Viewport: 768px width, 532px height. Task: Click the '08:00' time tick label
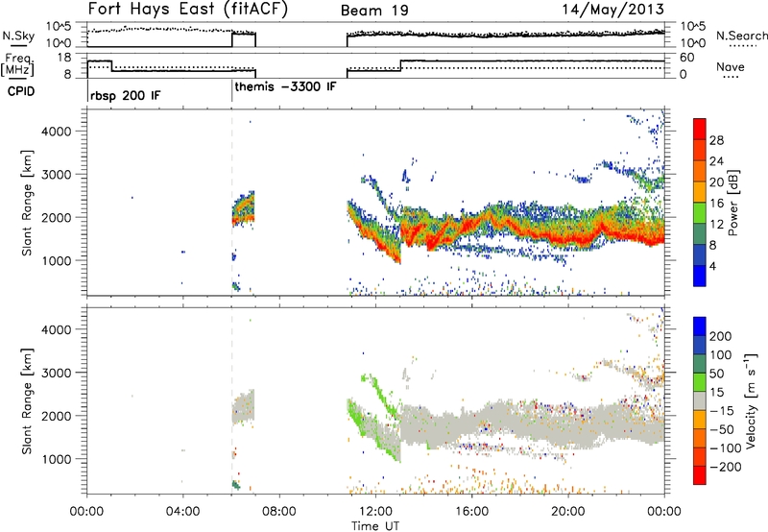[x=279, y=512]
